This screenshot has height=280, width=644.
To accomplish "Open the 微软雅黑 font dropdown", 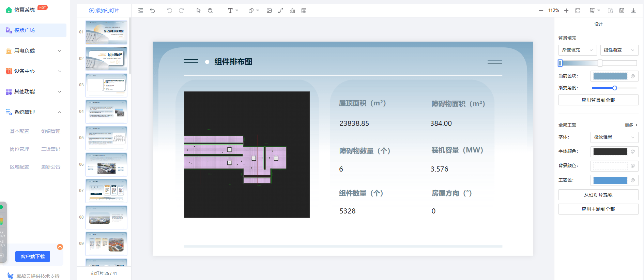I will point(614,137).
